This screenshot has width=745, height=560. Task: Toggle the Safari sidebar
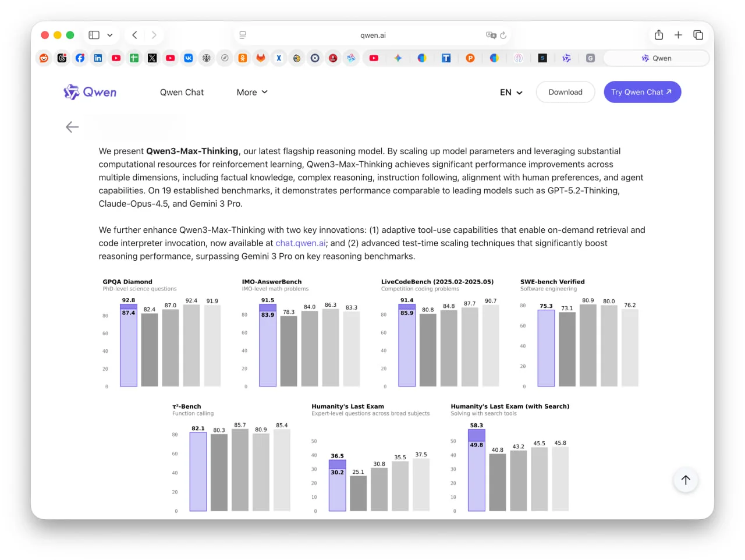pos(94,35)
